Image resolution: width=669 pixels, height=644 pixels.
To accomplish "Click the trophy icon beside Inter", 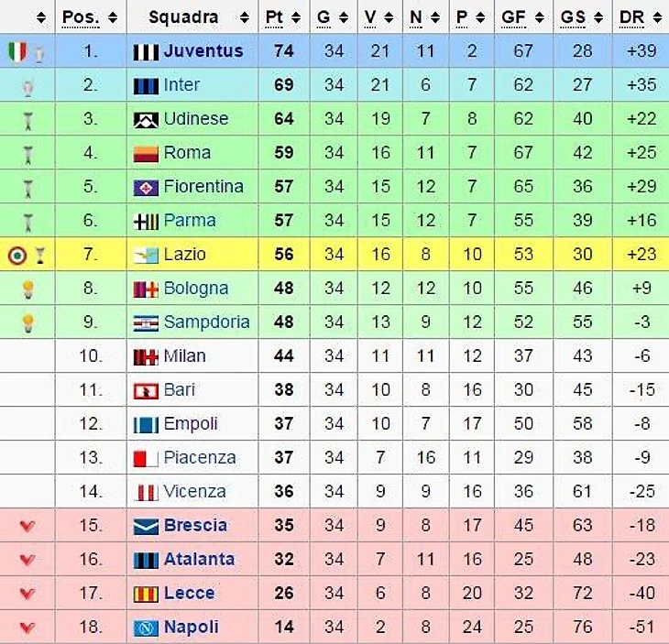I will (x=27, y=85).
